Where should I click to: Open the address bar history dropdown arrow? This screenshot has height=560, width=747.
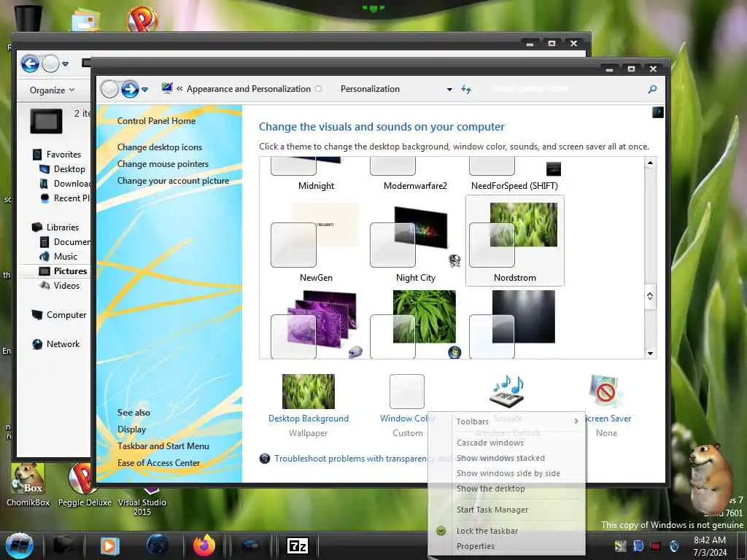(x=449, y=89)
